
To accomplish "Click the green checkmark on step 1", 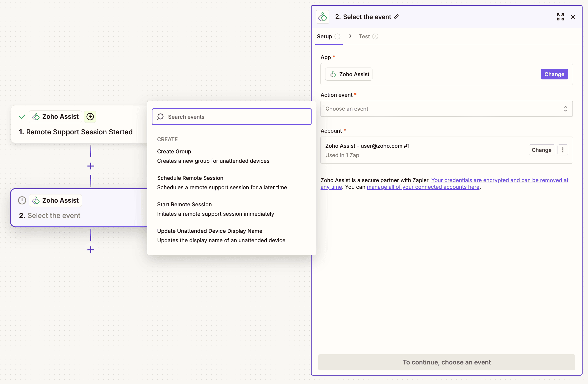I will pos(22,117).
